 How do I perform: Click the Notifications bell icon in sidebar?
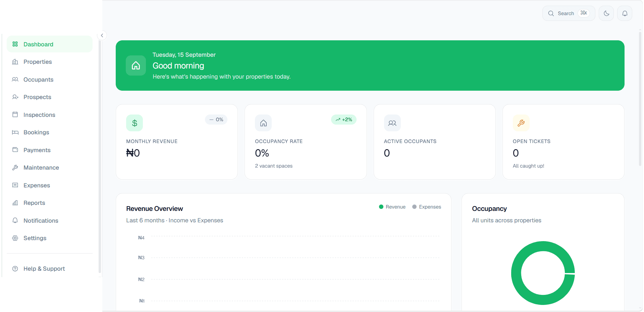(x=15, y=220)
